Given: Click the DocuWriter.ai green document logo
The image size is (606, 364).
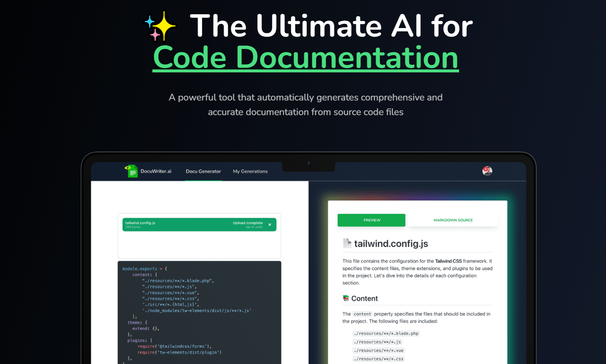Looking at the screenshot, I should tap(131, 171).
